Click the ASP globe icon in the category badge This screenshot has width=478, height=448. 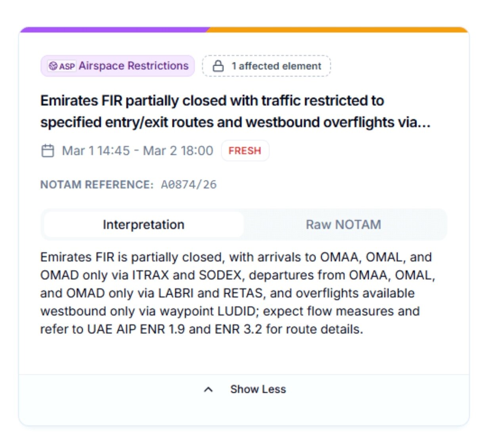click(54, 66)
